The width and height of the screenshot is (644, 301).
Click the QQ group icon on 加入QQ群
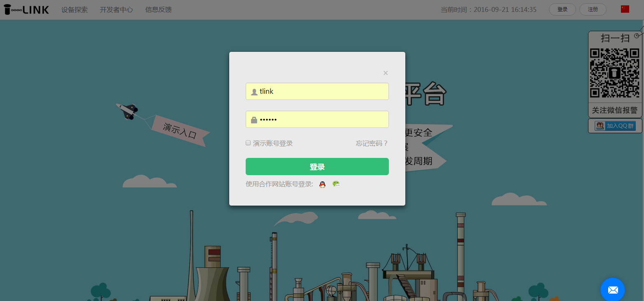point(600,125)
